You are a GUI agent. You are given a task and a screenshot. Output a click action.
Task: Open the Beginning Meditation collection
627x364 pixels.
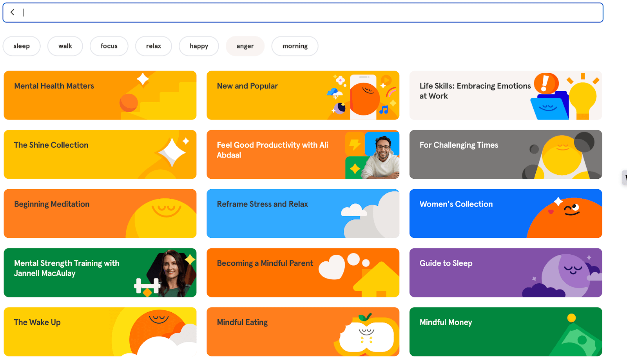tap(100, 214)
